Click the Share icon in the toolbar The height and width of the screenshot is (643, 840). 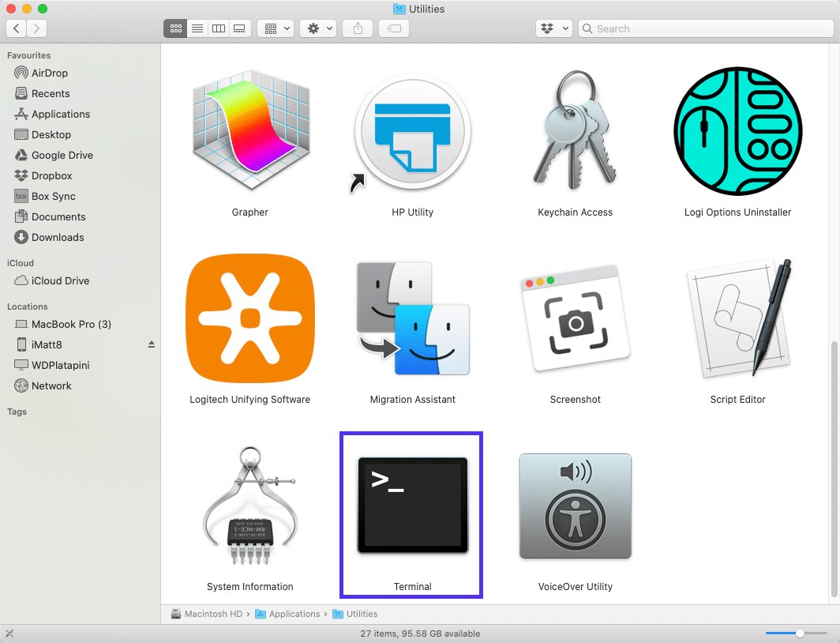tap(357, 28)
